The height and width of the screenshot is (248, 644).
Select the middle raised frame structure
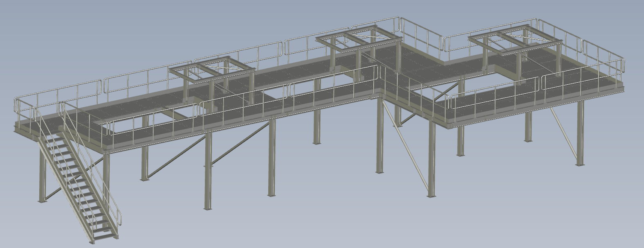click(359, 41)
